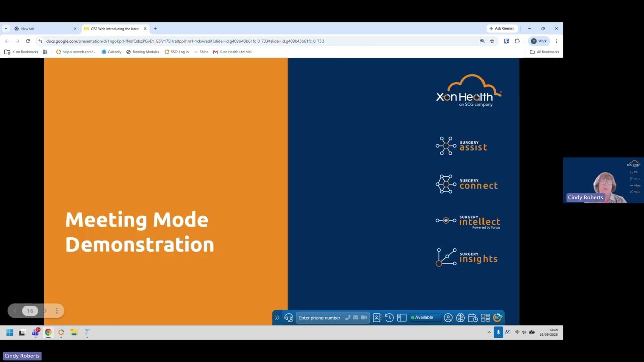Open the Calendly bookmark
The height and width of the screenshot is (362, 644).
point(111,52)
